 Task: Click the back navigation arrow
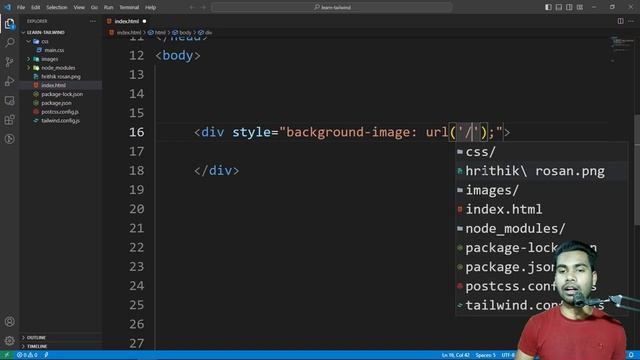click(192, 7)
